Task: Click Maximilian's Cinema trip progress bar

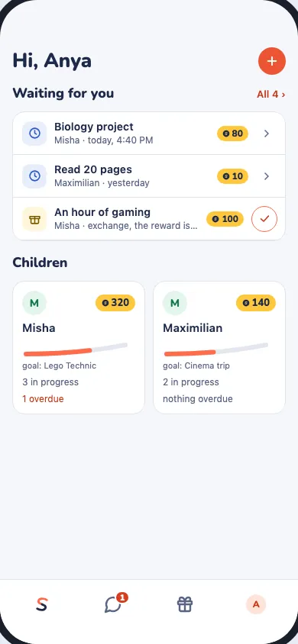Action: point(216,349)
